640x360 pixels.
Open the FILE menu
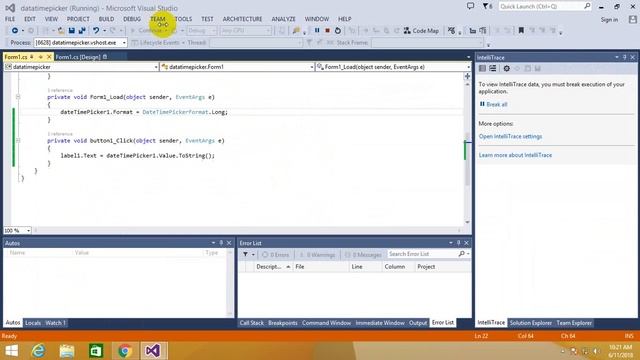pyautogui.click(x=10, y=19)
